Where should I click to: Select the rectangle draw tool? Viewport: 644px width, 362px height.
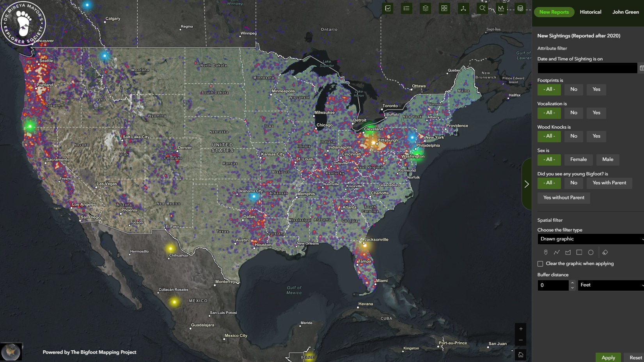[579, 253]
